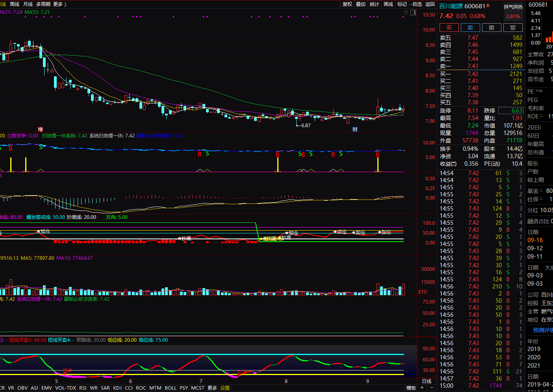Image resolution: width=553 pixels, height=392 pixels.
Task: Zoom out chart with minus button
Action: click(x=432, y=388)
